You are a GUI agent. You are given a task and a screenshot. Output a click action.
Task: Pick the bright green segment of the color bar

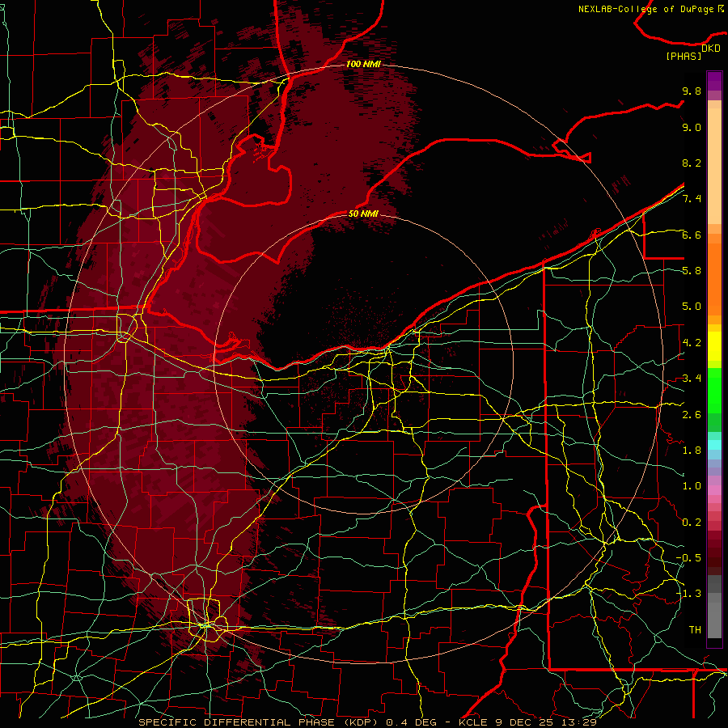tap(714, 391)
